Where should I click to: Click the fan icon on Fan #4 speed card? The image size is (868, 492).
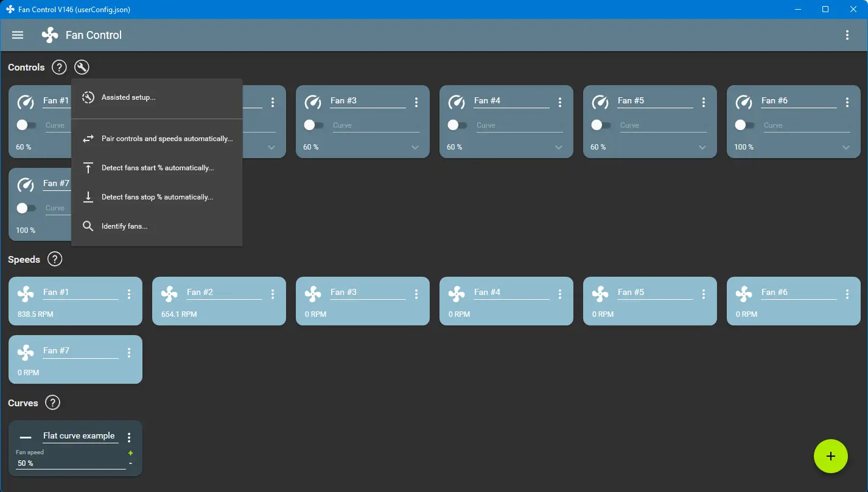click(457, 294)
